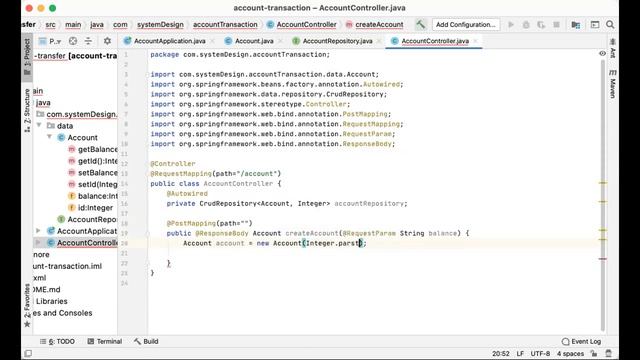Screen dimensions: 640x360
Task: Collapse the data folder
Action: pos(39,125)
